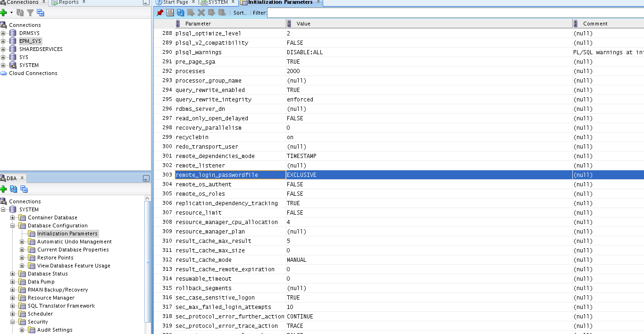Viewport: 644px width, 334px height.
Task: Expand the EPM_SYS connection node
Action: click(3, 41)
